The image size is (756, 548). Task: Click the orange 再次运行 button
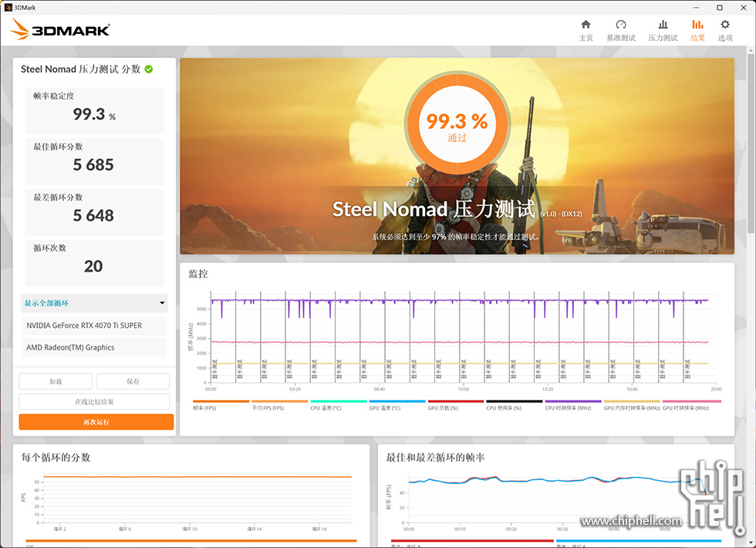pyautogui.click(x=96, y=421)
